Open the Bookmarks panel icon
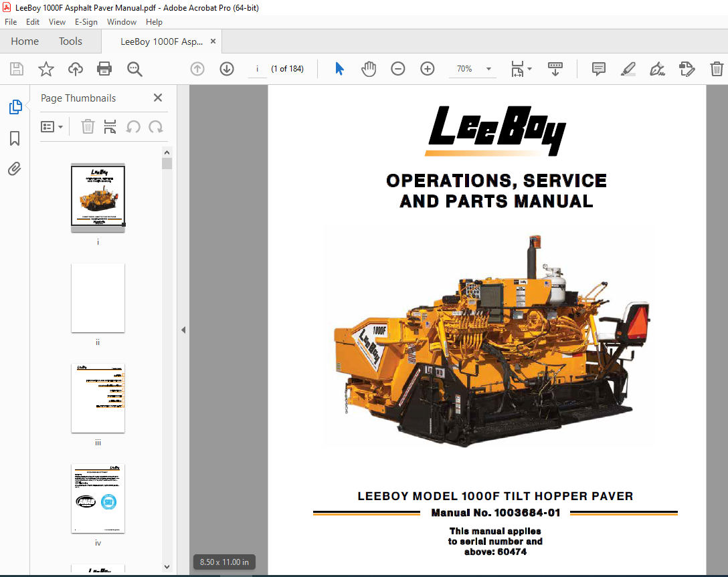728x577 pixels. pyautogui.click(x=15, y=138)
